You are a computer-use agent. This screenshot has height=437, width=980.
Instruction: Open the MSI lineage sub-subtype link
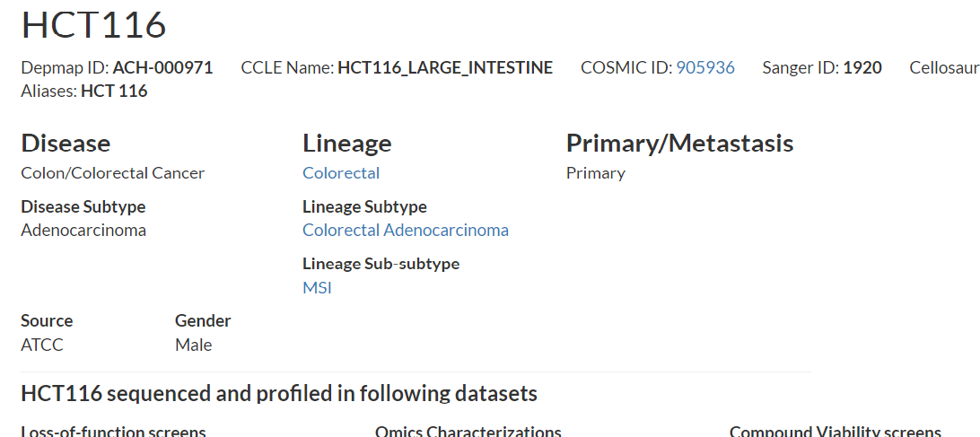(x=317, y=287)
